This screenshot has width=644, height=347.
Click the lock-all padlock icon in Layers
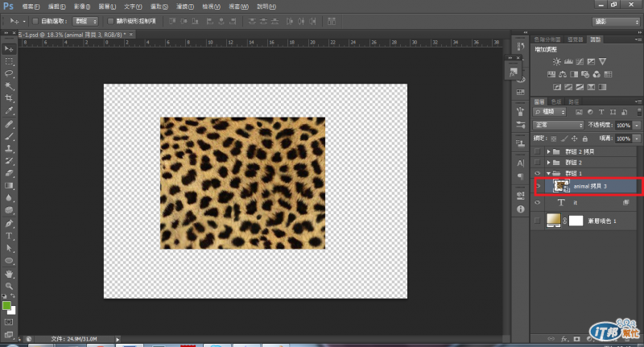586,139
